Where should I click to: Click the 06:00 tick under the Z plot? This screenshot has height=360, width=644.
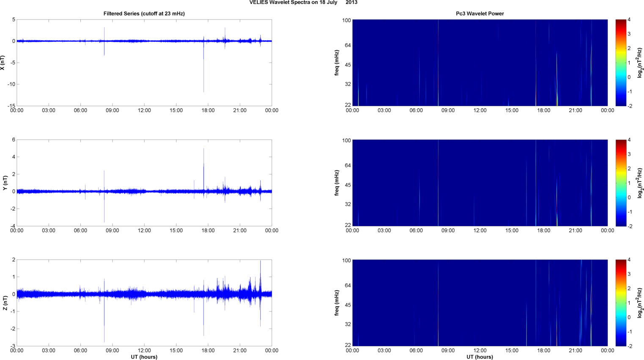[80, 350]
